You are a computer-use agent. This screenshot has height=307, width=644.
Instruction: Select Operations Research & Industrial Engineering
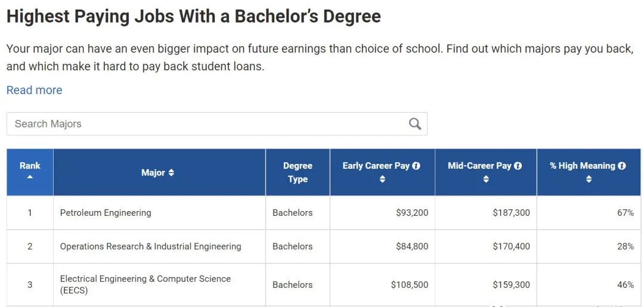click(x=150, y=246)
